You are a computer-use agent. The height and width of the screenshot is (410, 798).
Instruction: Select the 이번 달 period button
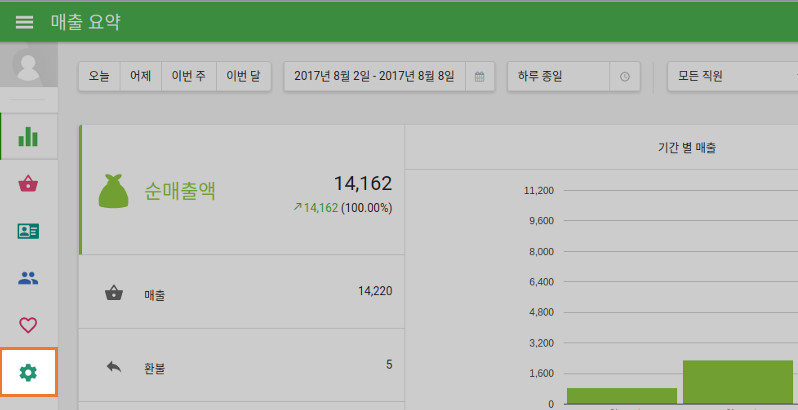click(x=243, y=77)
